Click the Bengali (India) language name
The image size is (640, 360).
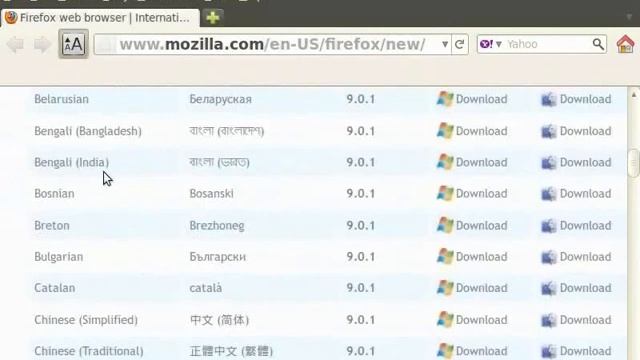(71, 162)
